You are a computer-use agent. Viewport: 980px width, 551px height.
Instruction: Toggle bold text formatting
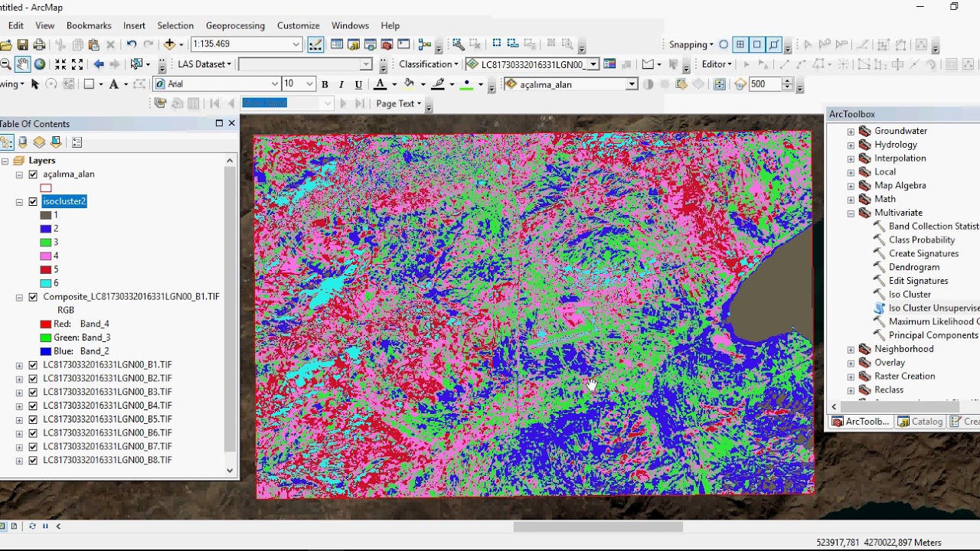click(x=325, y=84)
